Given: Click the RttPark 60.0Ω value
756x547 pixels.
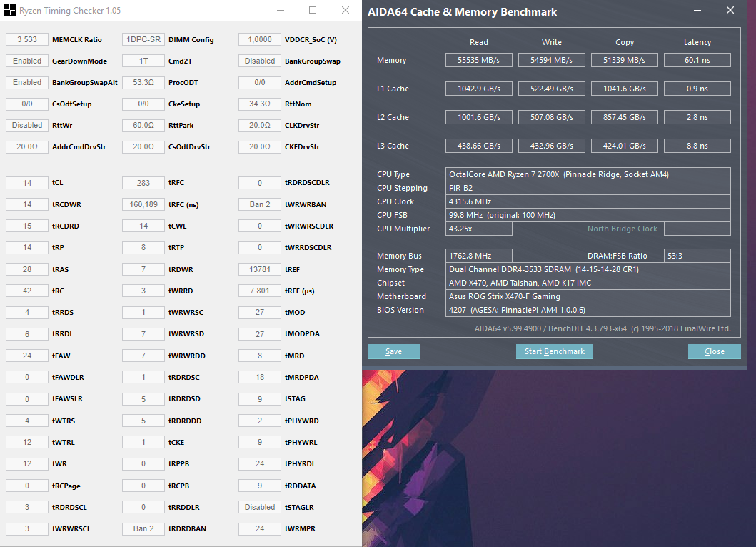Looking at the screenshot, I should click(x=143, y=126).
